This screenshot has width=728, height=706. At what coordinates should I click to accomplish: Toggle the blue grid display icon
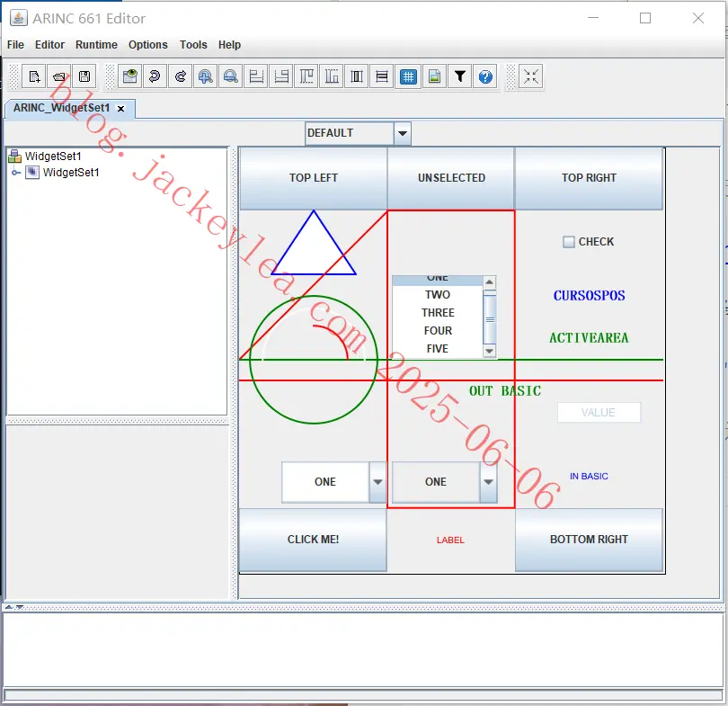point(408,76)
